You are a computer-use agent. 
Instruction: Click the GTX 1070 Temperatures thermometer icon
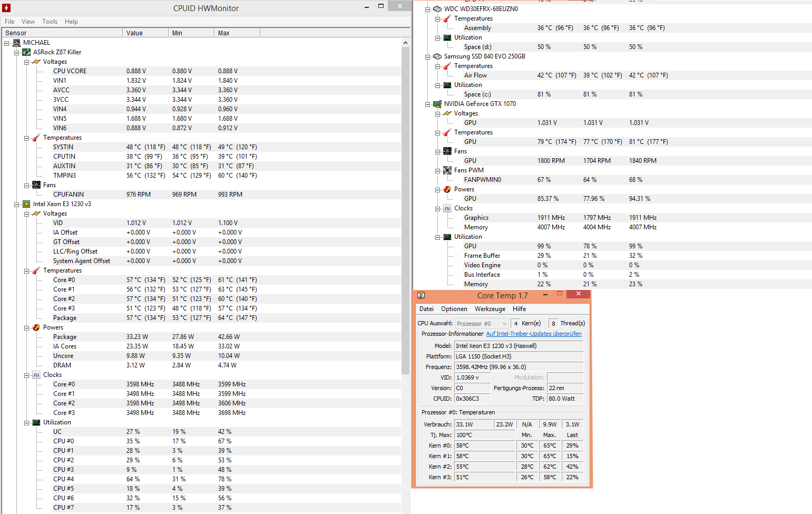tap(447, 132)
